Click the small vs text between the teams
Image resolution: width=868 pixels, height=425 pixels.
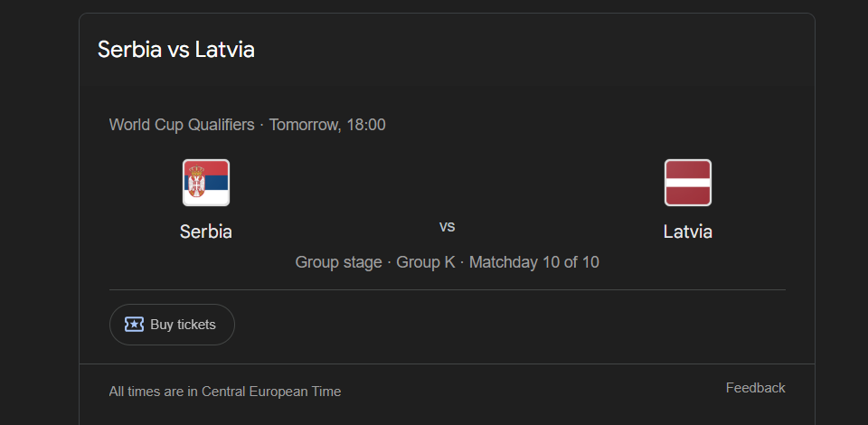(447, 226)
